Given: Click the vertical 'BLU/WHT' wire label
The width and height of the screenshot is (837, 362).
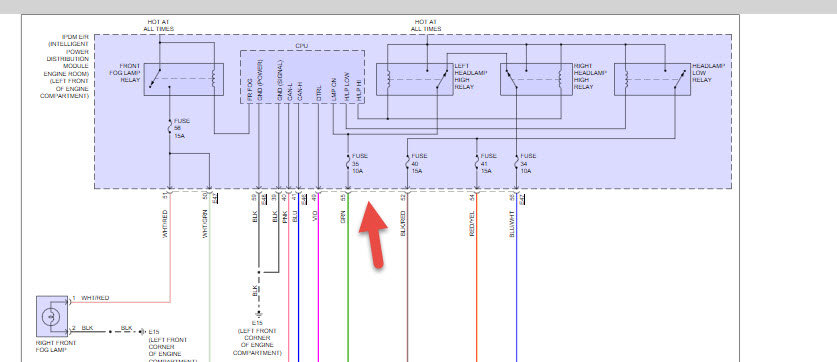Looking at the screenshot, I should pos(512,224).
